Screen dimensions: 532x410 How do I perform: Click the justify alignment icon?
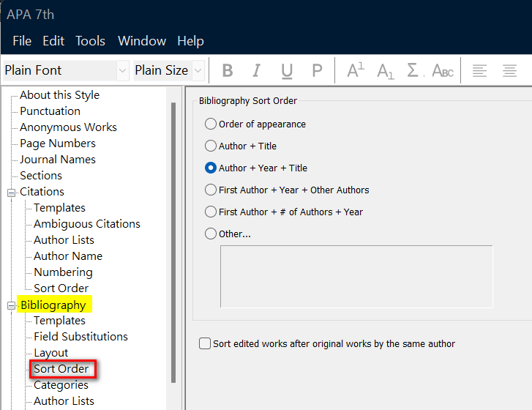(509, 70)
